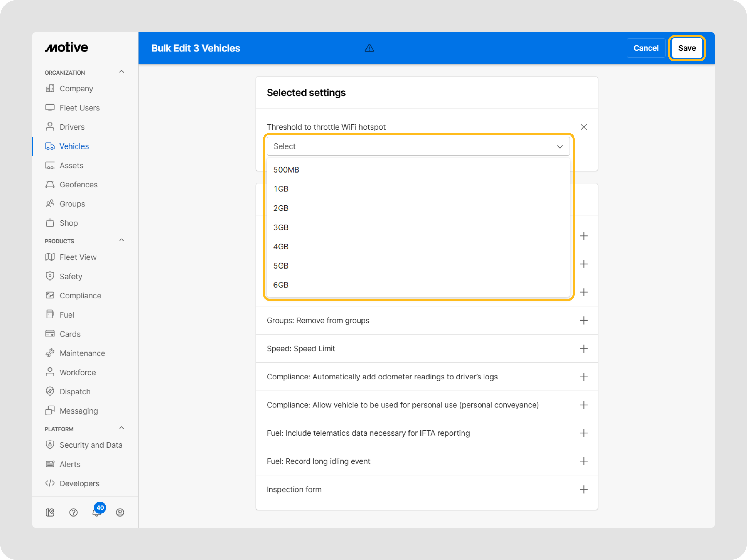Click the warning triangle icon in header
The height and width of the screenshot is (560, 747).
tap(369, 48)
